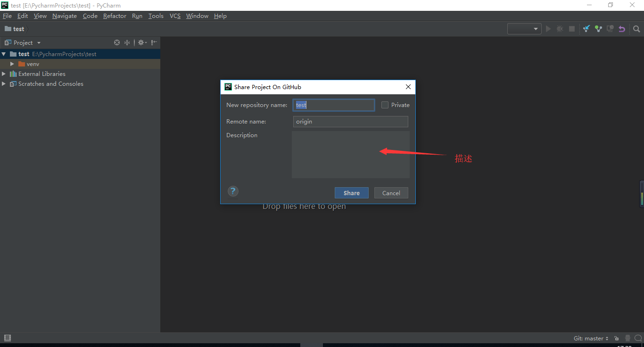The height and width of the screenshot is (347, 644).
Task: Click the Remote name field containing origin
Action: 351,122
